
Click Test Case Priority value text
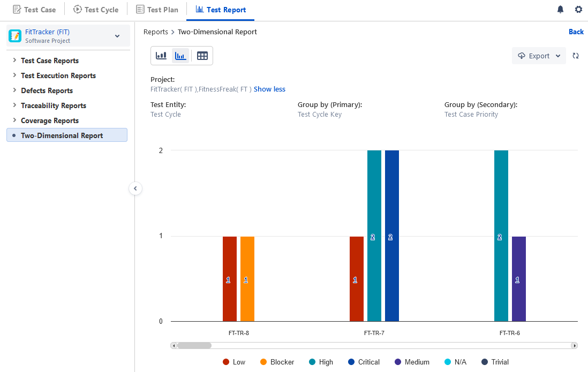471,115
